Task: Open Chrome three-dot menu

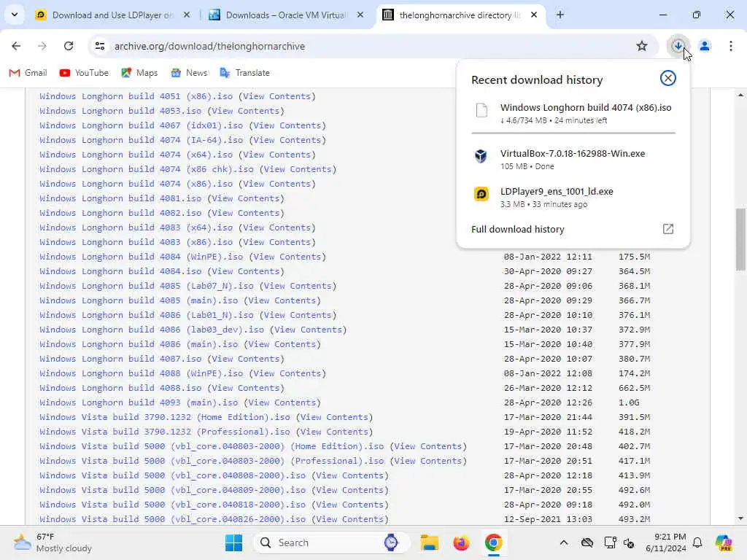Action: [731, 46]
